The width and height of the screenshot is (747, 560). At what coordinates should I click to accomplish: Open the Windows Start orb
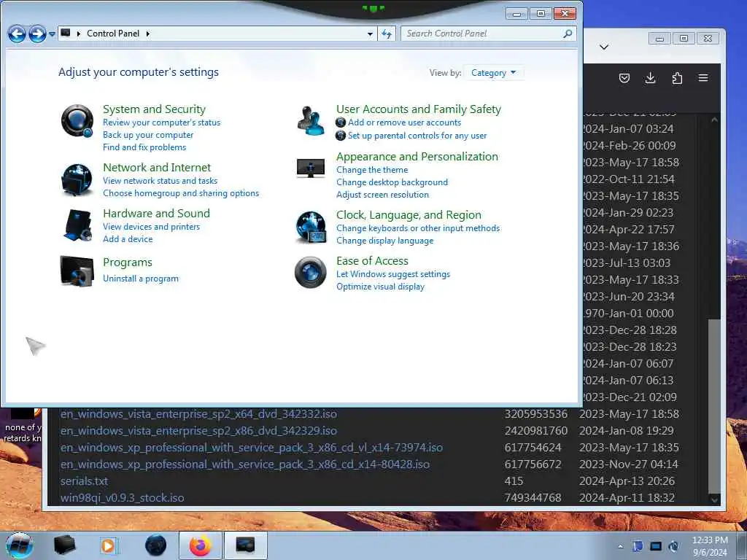tap(19, 545)
